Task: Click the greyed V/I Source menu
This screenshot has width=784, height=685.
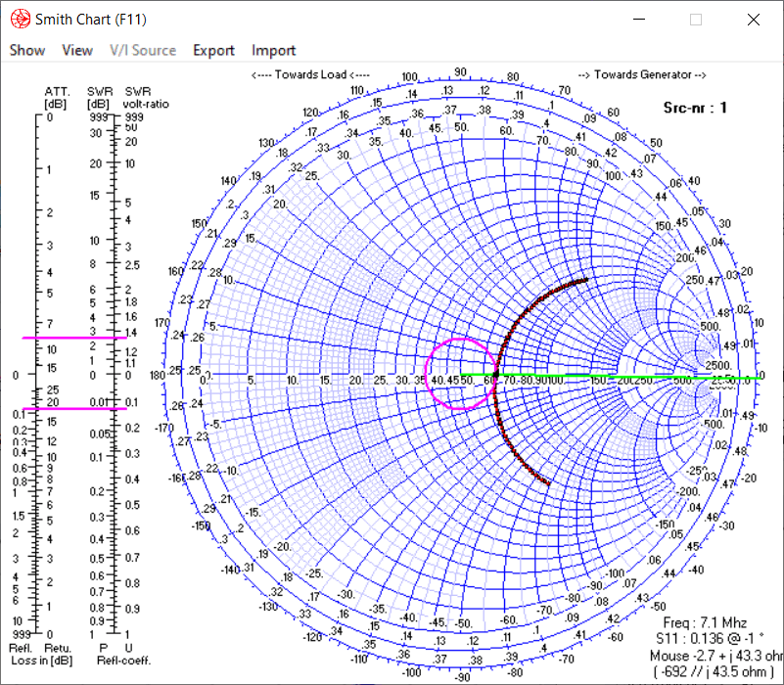Action: pyautogui.click(x=143, y=50)
